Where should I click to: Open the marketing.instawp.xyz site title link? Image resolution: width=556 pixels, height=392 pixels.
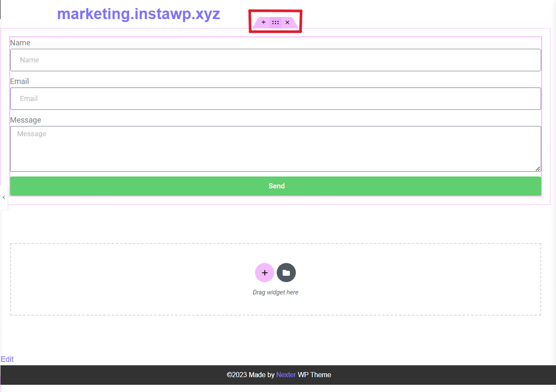coord(138,14)
